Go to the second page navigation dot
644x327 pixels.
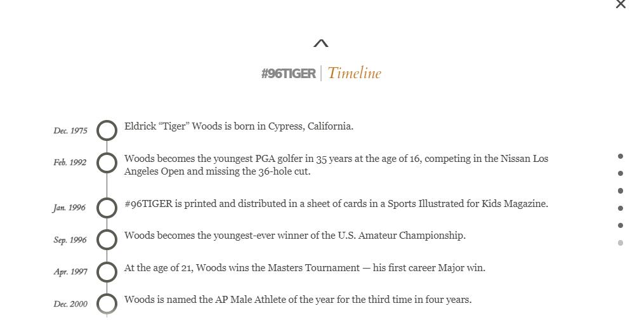(621, 173)
